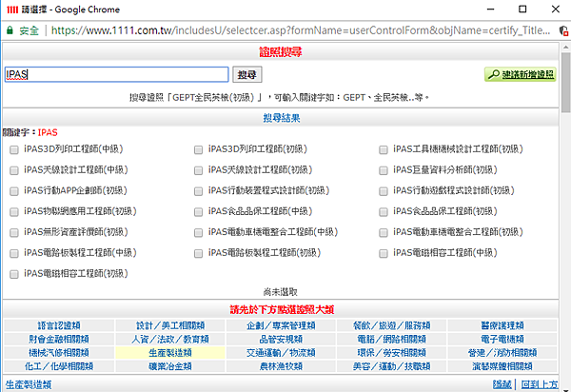
Task: Click the vertical scrollbar thumb
Action: click(565, 82)
